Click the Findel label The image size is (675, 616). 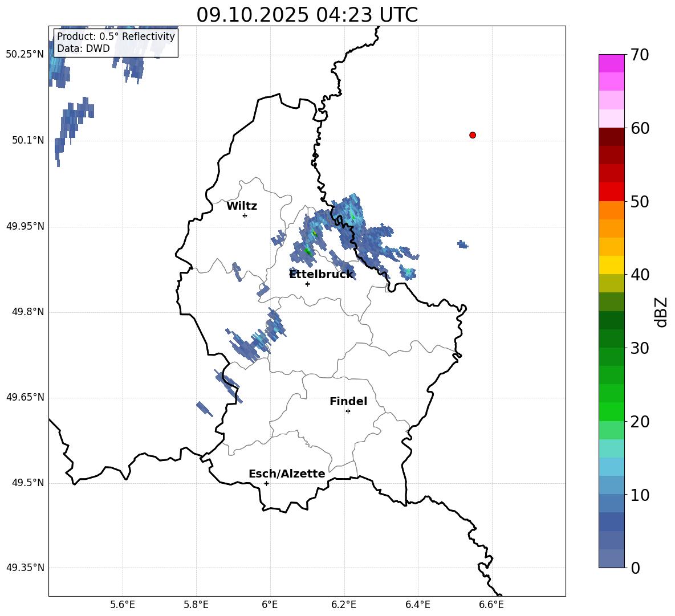(x=348, y=401)
